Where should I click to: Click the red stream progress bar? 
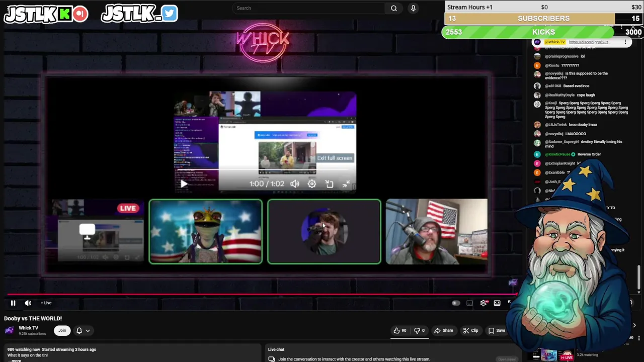tap(262, 295)
